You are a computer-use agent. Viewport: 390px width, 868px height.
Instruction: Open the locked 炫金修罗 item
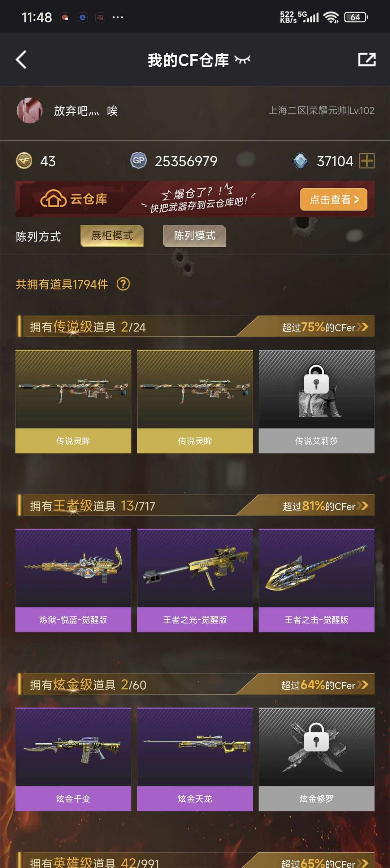tap(317, 760)
